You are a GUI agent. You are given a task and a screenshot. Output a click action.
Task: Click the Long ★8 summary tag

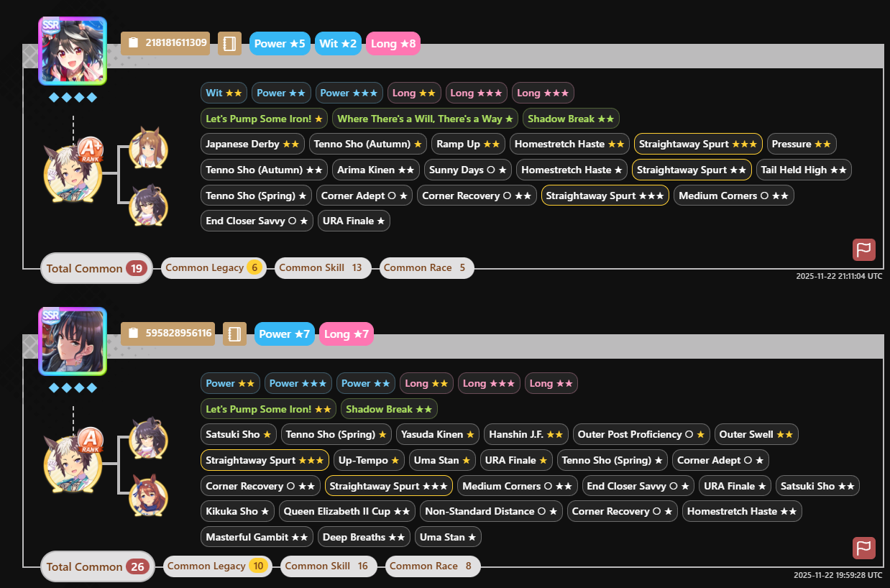(393, 43)
